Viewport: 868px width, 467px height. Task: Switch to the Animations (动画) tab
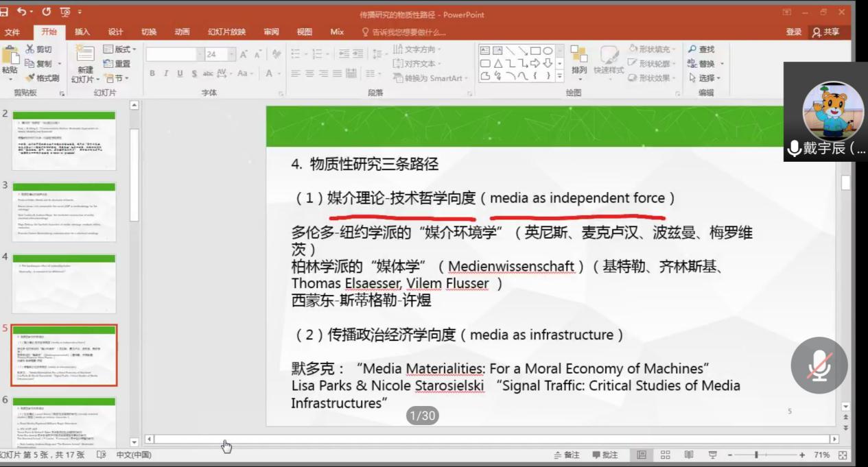tap(182, 32)
